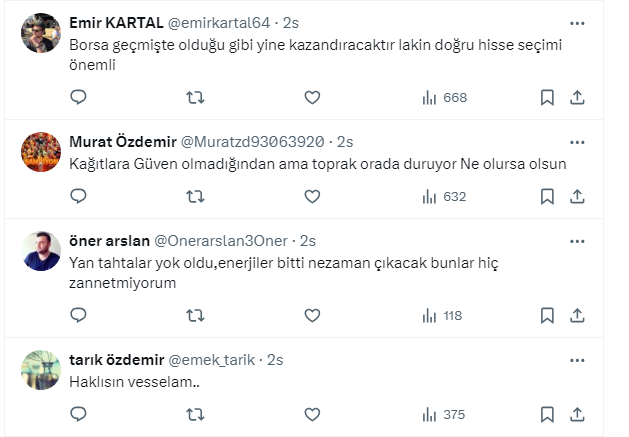Like tarık özdemir's Haklısın vesselam tweet
Image resolution: width=629 pixels, height=437 pixels.
click(x=312, y=414)
